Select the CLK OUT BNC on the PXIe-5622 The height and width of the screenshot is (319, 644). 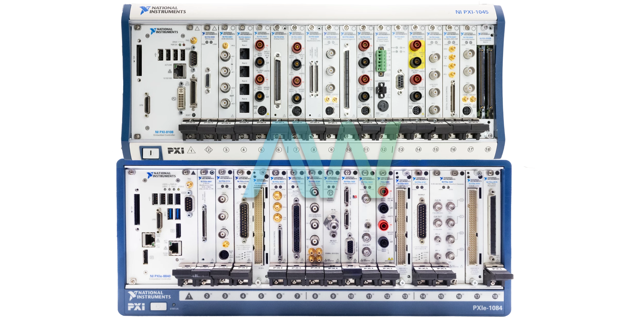pyautogui.click(x=366, y=251)
